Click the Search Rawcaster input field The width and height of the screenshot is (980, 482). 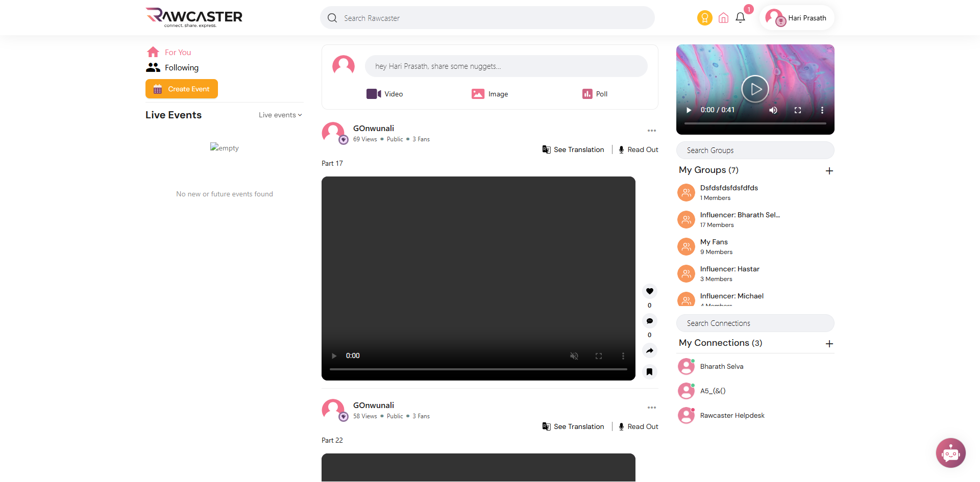[487, 18]
